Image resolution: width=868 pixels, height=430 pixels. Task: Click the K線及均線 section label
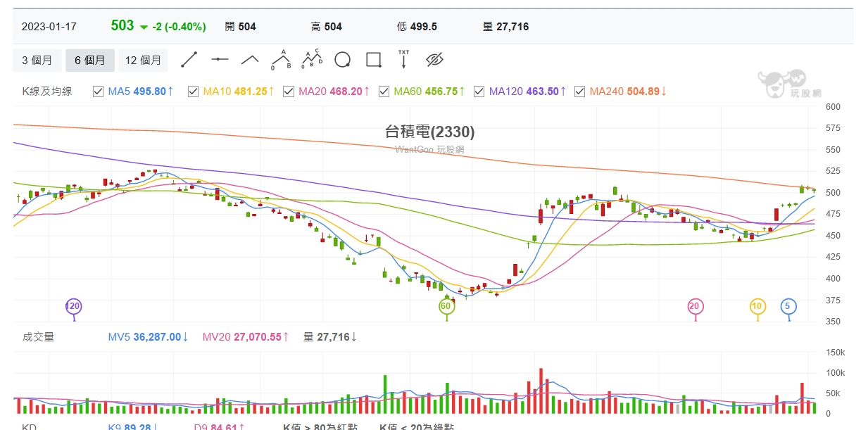46,91
